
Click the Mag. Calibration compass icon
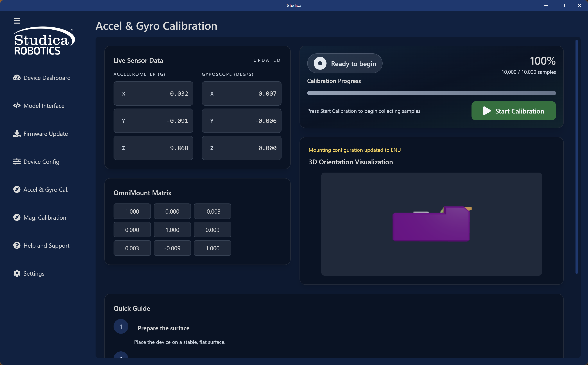(17, 217)
